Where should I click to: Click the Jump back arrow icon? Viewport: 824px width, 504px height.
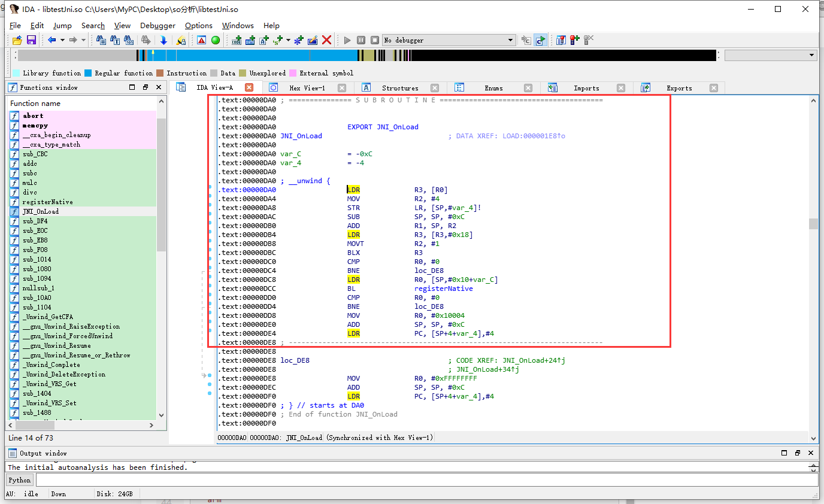coord(52,40)
